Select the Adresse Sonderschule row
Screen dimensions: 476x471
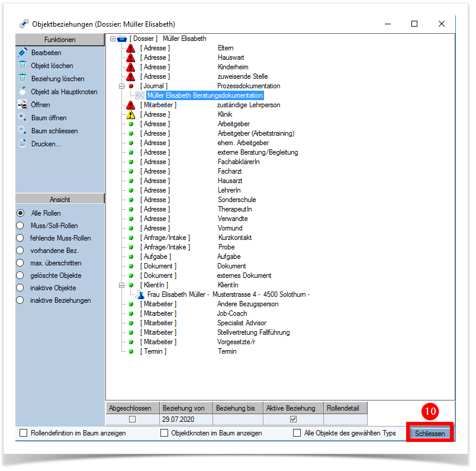pyautogui.click(x=198, y=200)
